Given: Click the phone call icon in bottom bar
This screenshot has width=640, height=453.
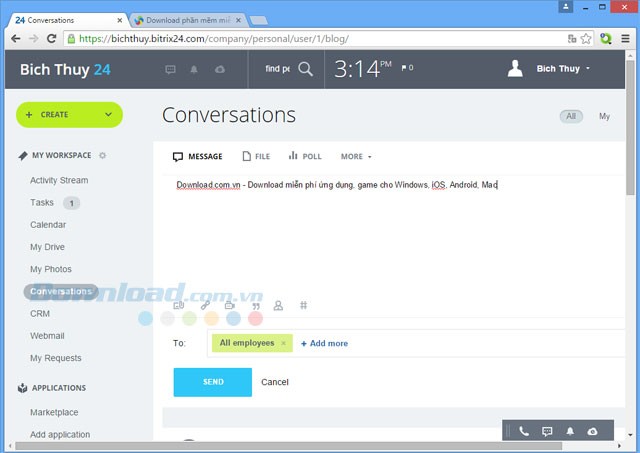Looking at the screenshot, I should 524,431.
